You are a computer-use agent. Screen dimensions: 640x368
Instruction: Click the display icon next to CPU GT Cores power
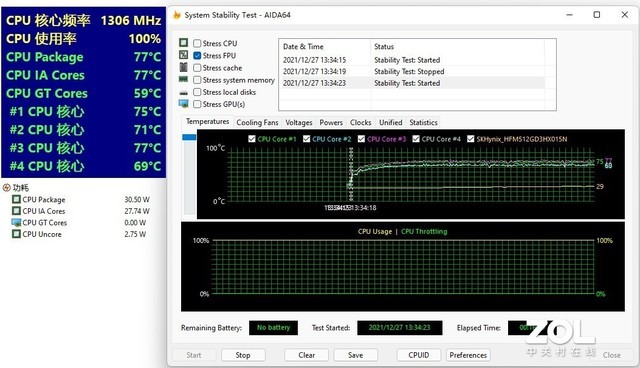pos(16,223)
